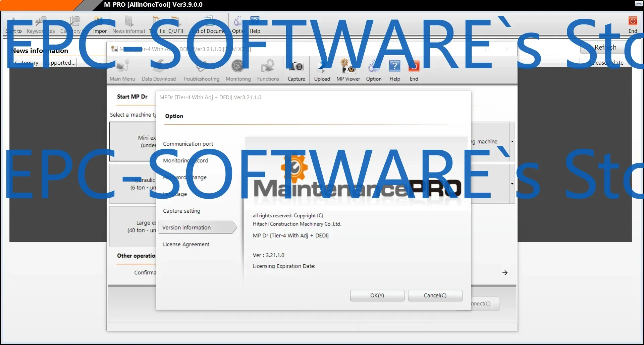
Task: Select Communication port in Option sidebar
Action: (x=188, y=143)
